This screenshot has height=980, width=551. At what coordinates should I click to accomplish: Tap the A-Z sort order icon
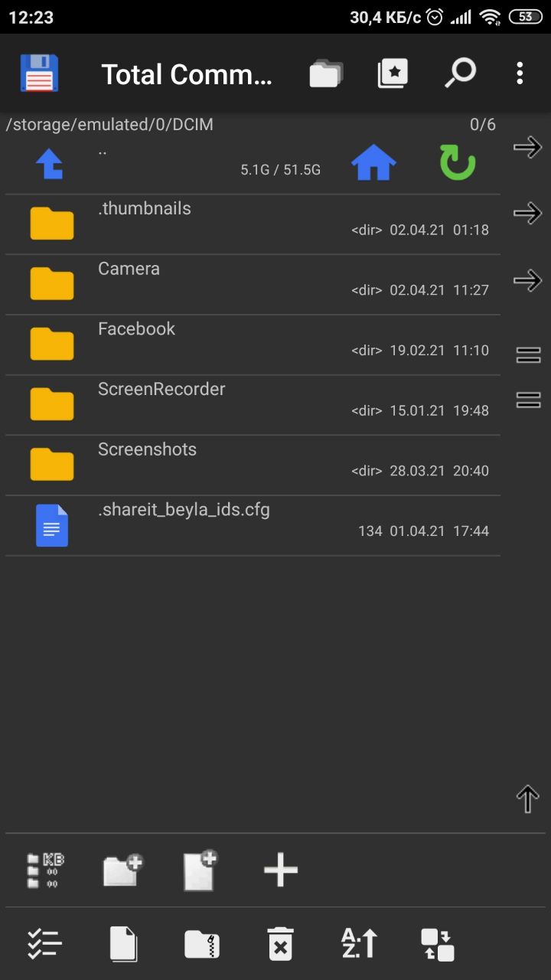359,944
